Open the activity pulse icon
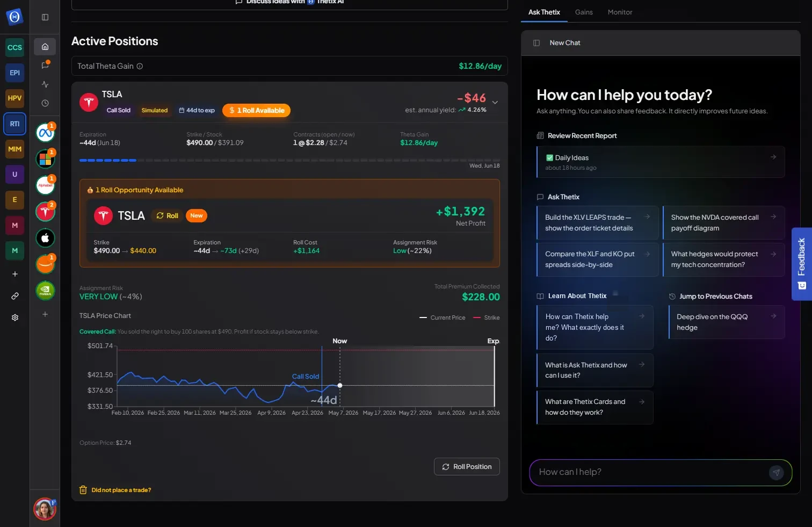Viewport: 812px width, 527px height. [45, 84]
